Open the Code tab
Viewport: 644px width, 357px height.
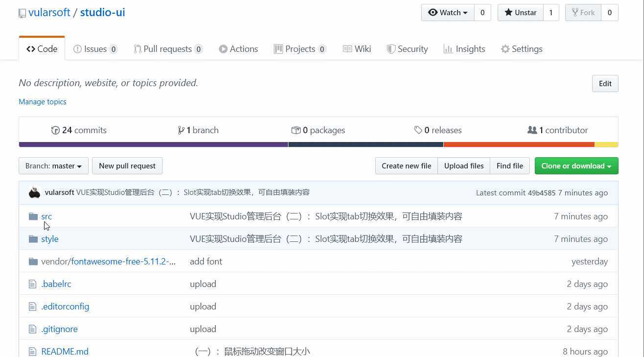point(42,49)
